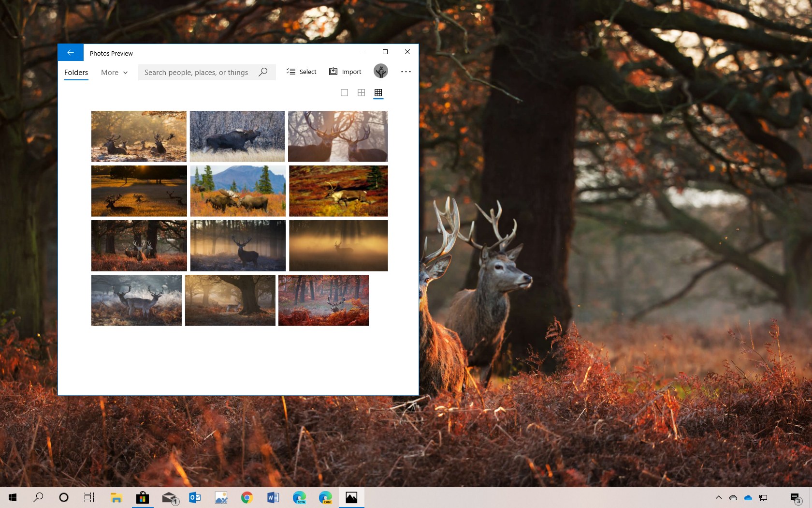Image resolution: width=812 pixels, height=508 pixels.
Task: Go back using the blue back arrow
Action: tap(71, 53)
